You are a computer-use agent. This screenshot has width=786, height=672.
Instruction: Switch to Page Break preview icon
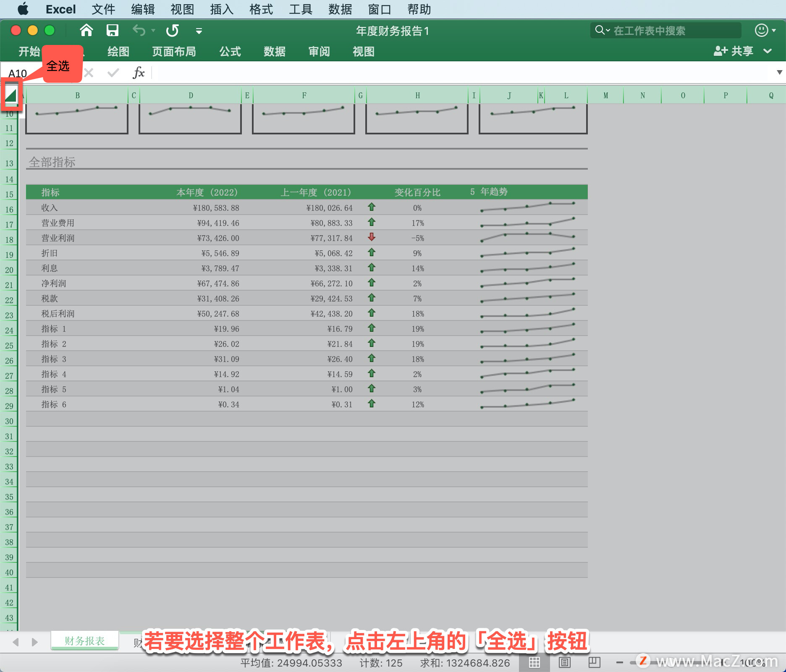click(x=595, y=663)
